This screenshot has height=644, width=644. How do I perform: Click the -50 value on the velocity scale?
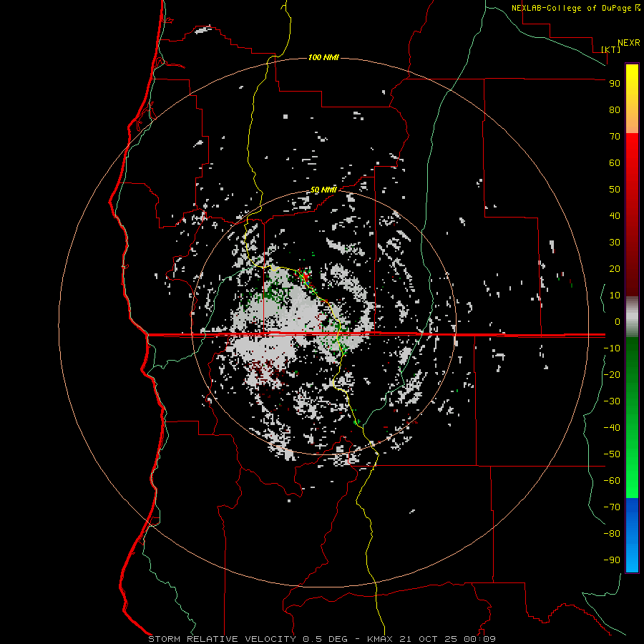coord(612,454)
